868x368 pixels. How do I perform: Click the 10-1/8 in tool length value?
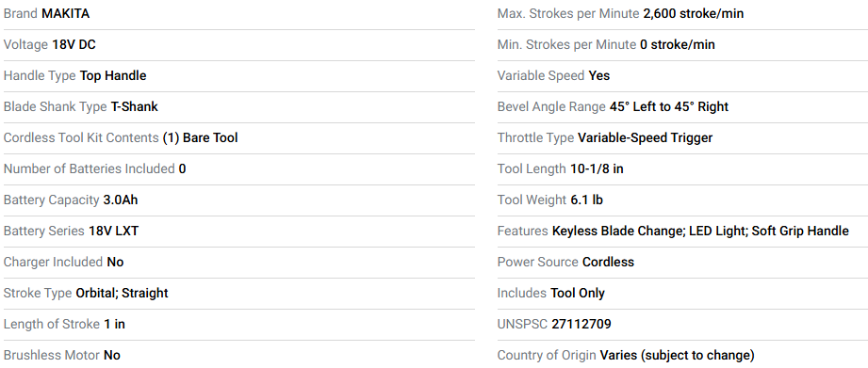pos(597,168)
